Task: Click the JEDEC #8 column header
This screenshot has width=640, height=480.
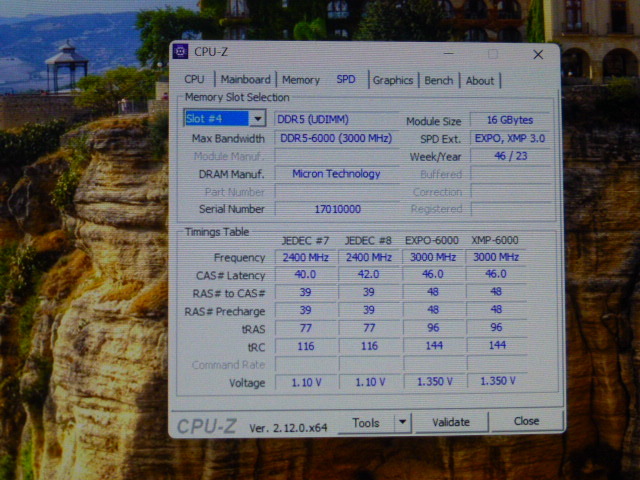Action: click(368, 241)
